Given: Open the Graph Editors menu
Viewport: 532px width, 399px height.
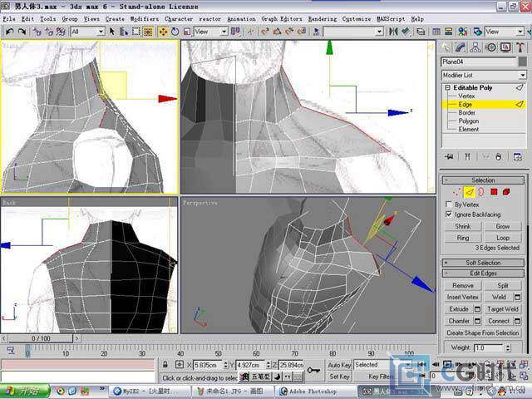Looking at the screenshot, I should coord(281,18).
